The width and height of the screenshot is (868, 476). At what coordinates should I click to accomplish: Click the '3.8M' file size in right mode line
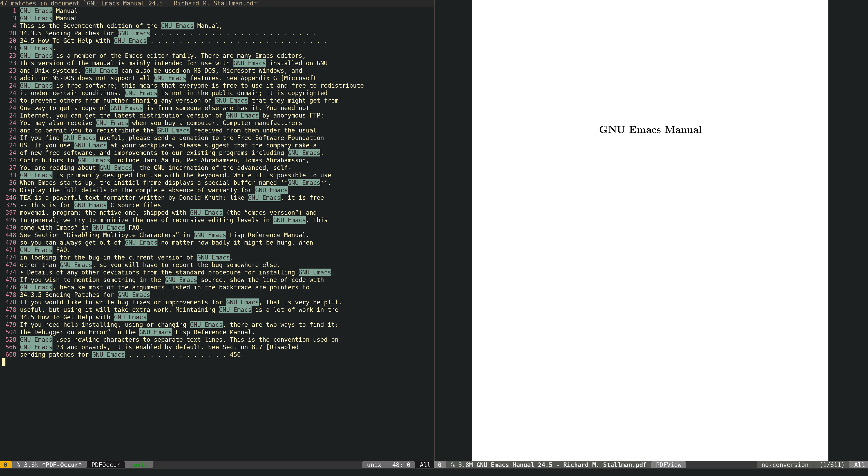465,465
